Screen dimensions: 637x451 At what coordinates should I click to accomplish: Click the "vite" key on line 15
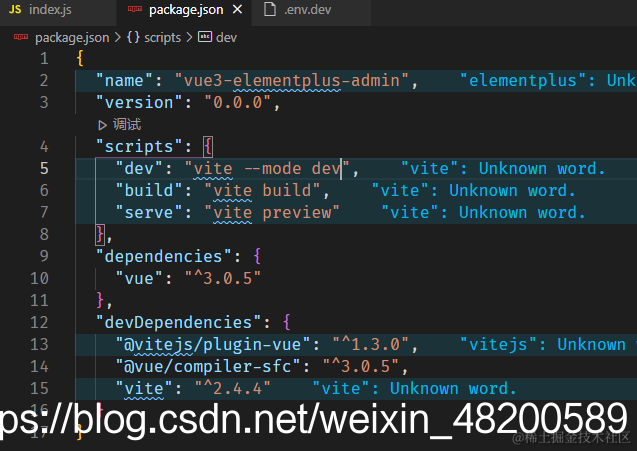coord(144,388)
